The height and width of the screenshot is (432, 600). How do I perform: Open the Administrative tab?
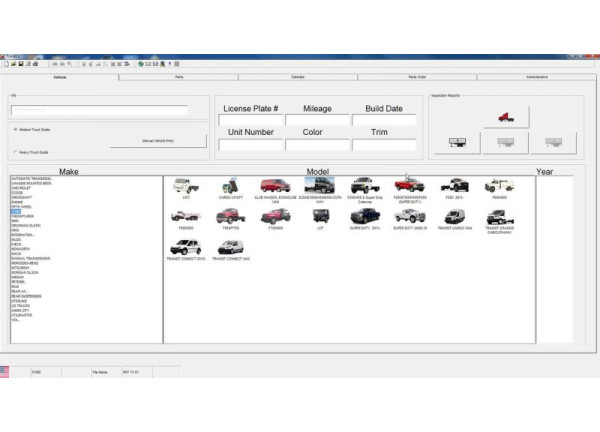click(537, 76)
